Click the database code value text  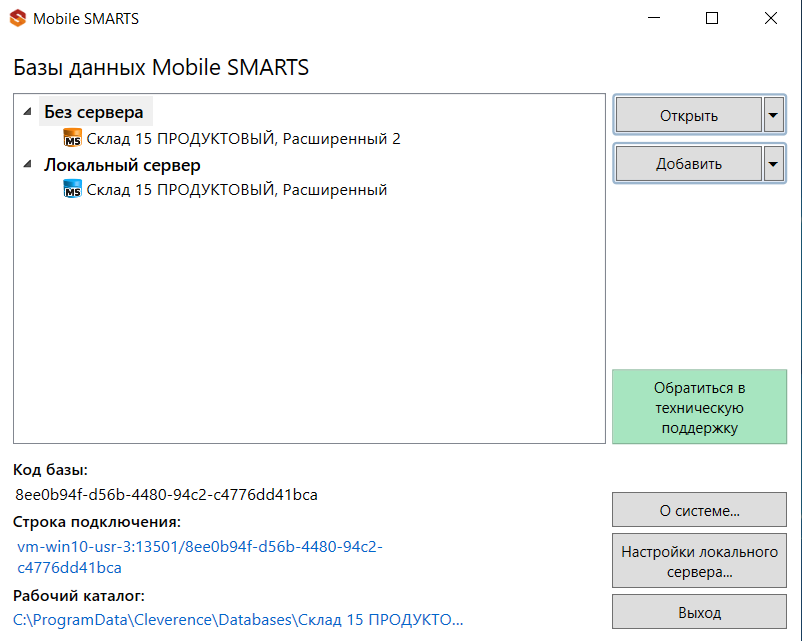[x=166, y=495]
